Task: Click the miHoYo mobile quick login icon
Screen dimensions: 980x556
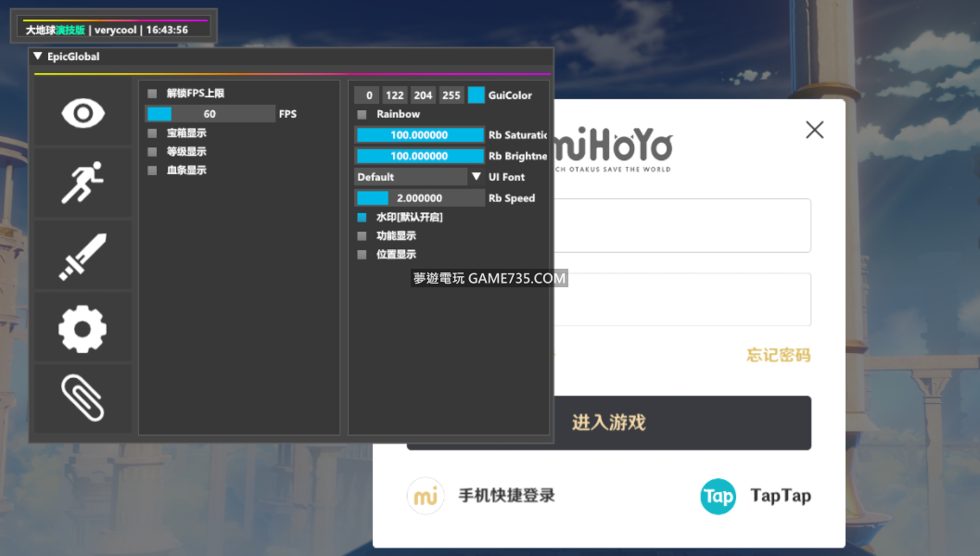Action: tap(426, 496)
